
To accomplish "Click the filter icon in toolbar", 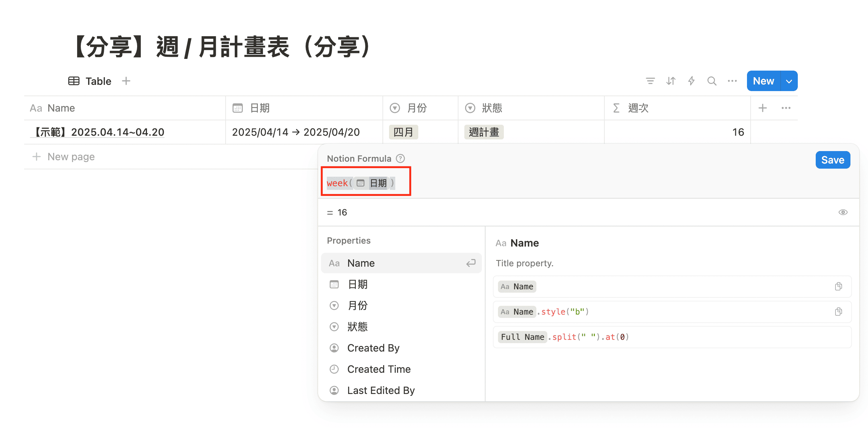I will [x=650, y=81].
